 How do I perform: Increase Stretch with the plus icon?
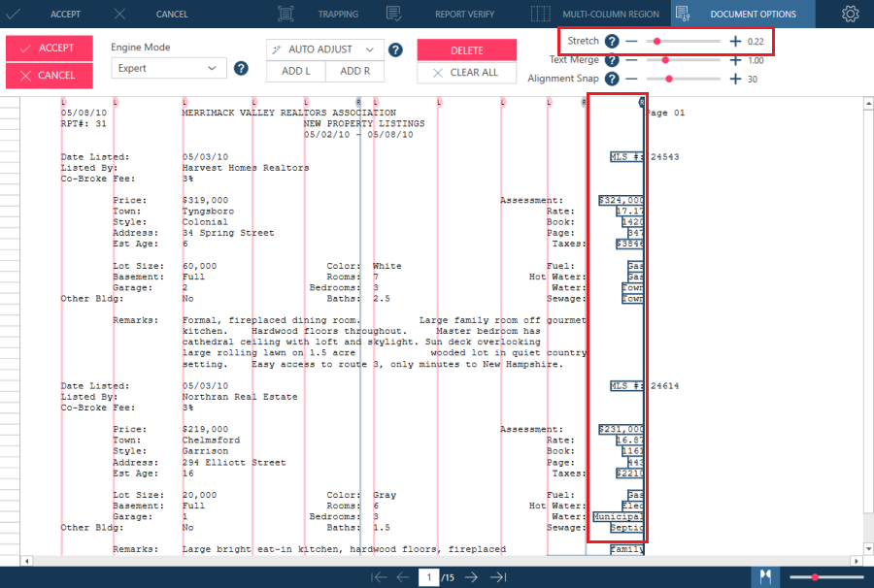(735, 41)
